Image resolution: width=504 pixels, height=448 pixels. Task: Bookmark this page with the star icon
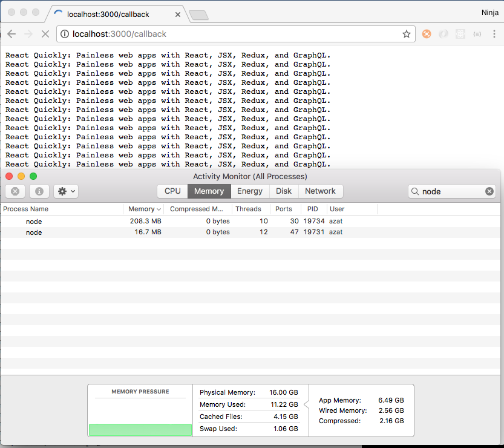click(x=407, y=34)
